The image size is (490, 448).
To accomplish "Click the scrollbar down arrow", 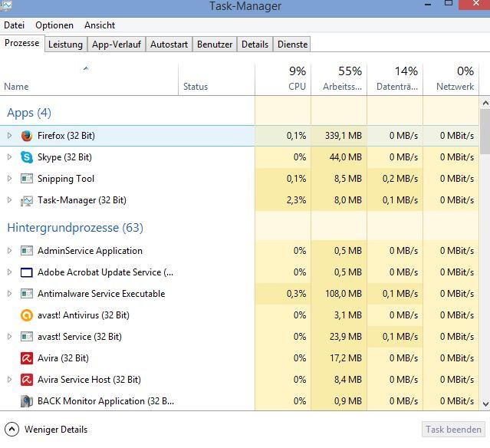I will pos(485,404).
